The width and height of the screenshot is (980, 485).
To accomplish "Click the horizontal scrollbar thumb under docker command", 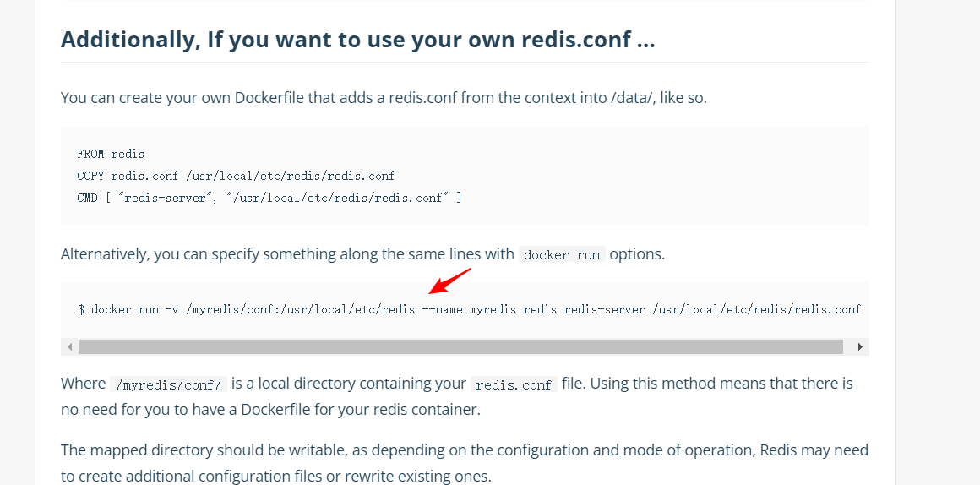I will pos(460,347).
